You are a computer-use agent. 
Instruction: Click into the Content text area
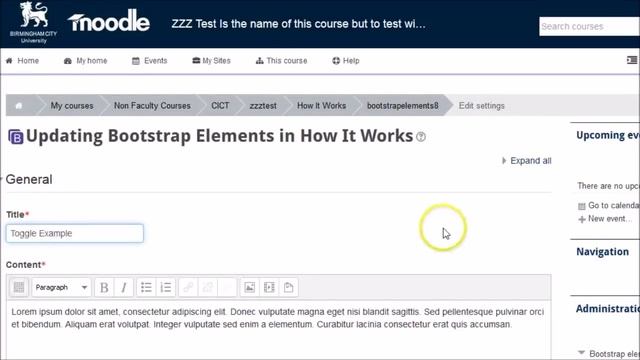278,330
